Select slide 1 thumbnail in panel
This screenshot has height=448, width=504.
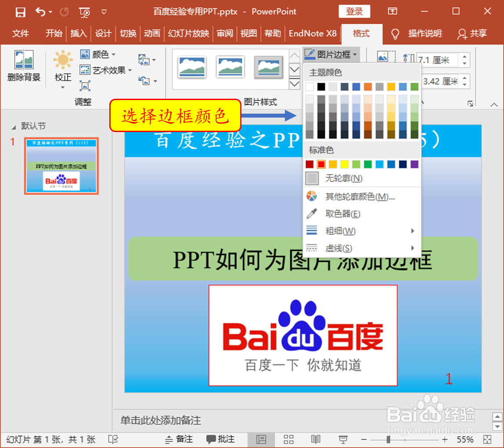click(61, 166)
